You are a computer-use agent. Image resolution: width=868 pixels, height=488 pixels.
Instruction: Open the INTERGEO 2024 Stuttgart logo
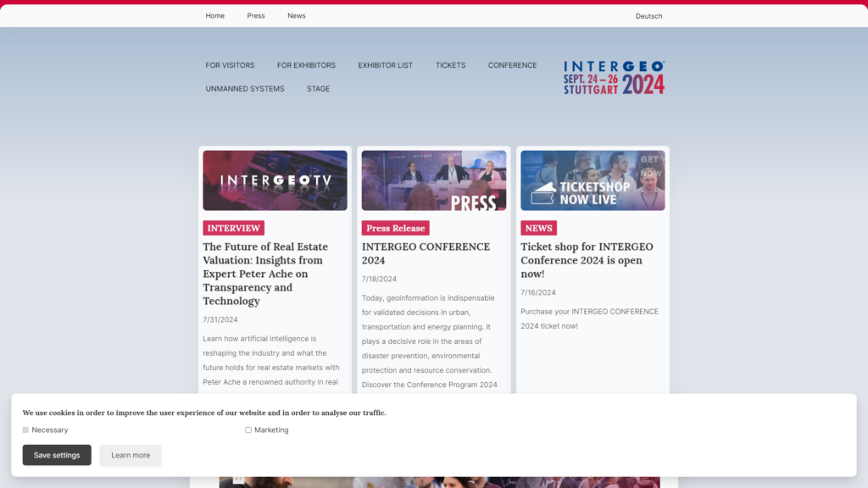pos(614,77)
